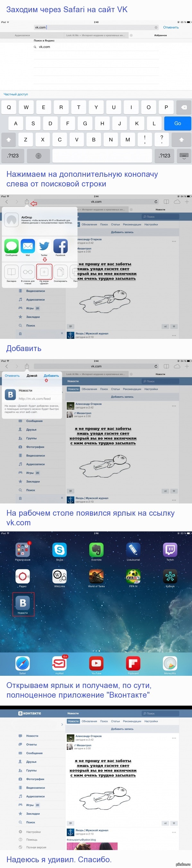Open the Развлечения folder on home screen

22,550
